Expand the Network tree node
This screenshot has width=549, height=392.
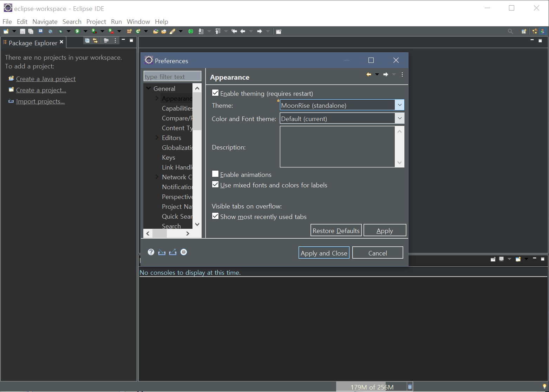click(x=157, y=177)
